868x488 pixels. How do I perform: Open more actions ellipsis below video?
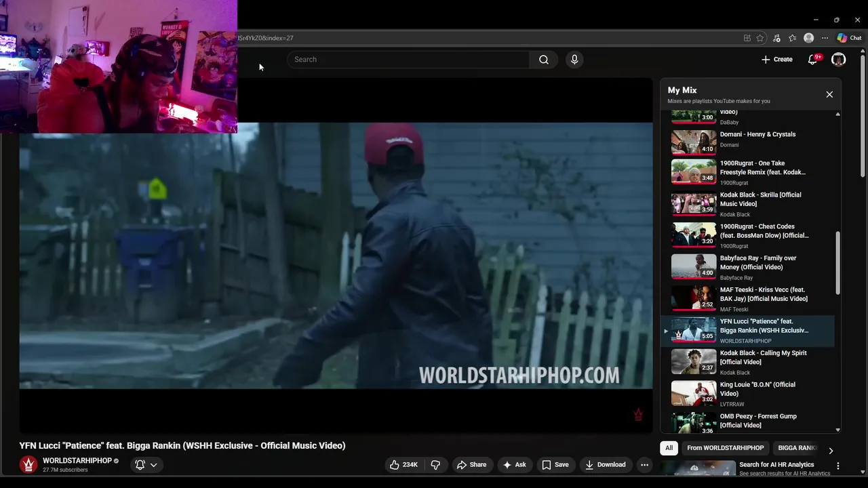coord(644,465)
